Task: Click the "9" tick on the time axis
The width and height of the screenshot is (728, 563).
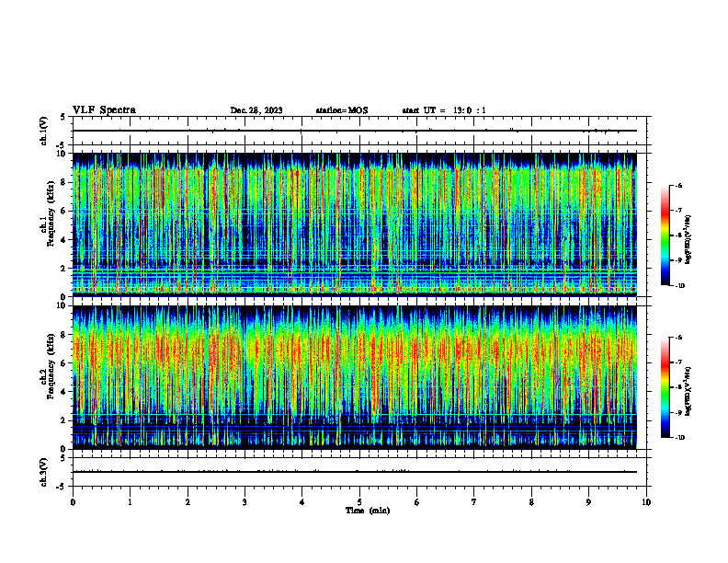Action: pyautogui.click(x=588, y=502)
